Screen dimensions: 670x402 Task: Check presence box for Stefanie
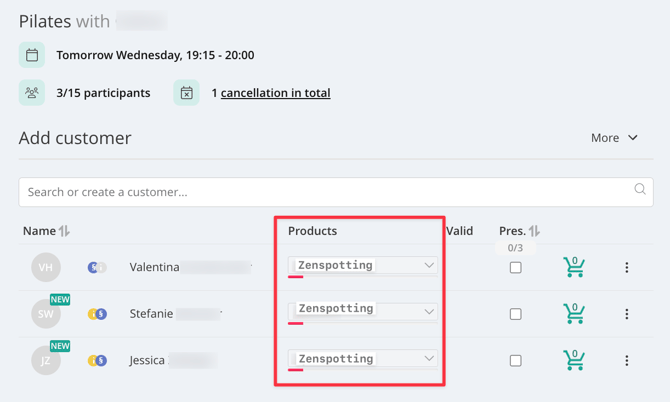pyautogui.click(x=516, y=314)
